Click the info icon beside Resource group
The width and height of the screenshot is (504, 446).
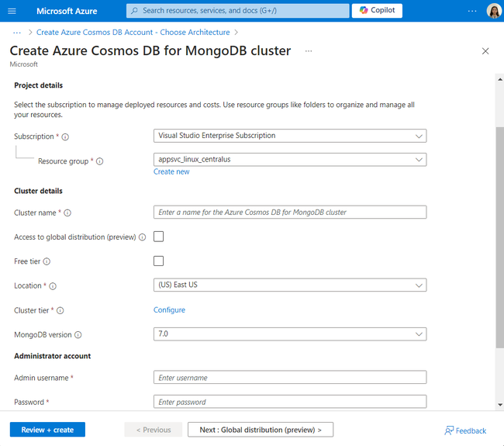click(100, 161)
